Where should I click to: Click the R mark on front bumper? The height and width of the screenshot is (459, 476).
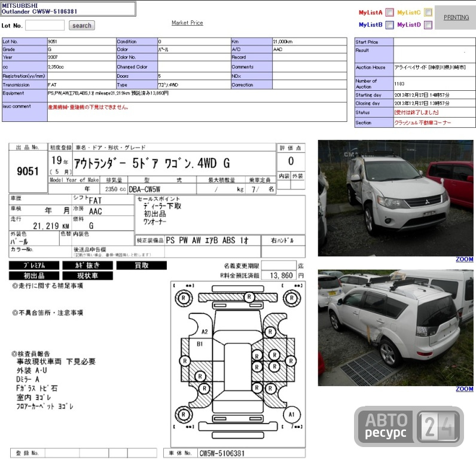click(249, 297)
